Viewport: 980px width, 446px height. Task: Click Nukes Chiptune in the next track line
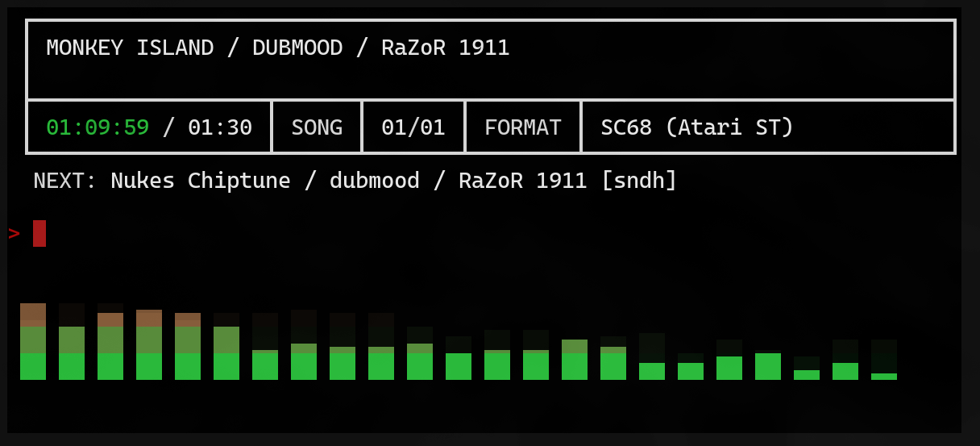pos(200,181)
